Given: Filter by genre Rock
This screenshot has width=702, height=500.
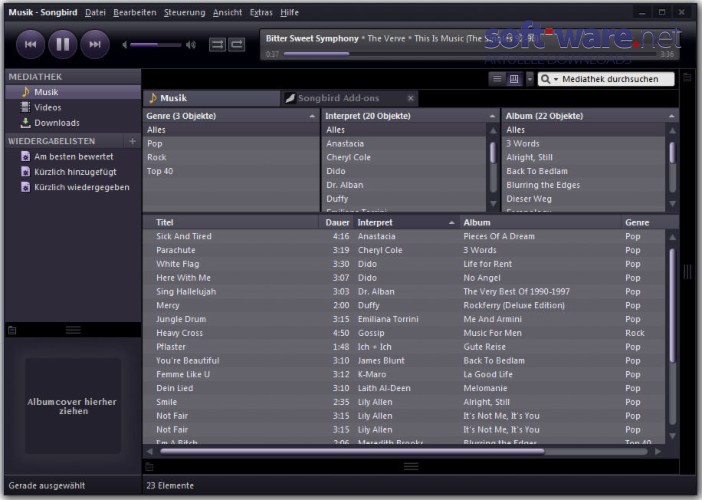Looking at the screenshot, I should tap(231, 158).
